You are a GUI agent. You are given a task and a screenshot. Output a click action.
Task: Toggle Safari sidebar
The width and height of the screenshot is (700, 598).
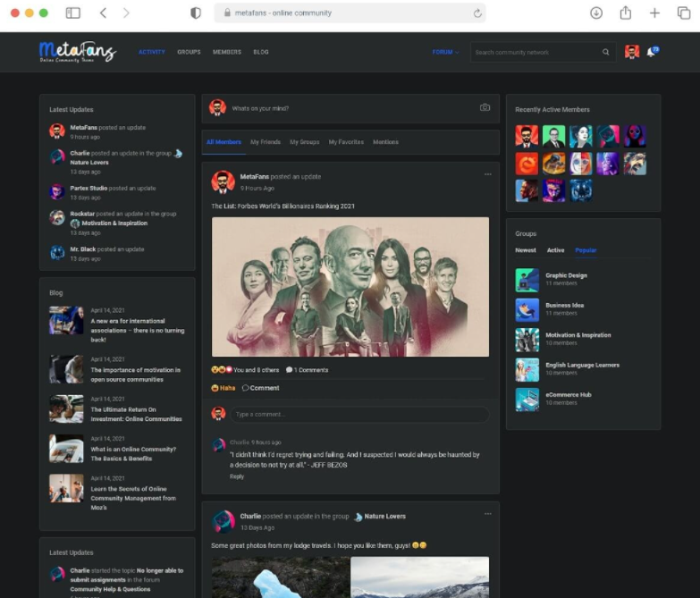click(x=72, y=13)
